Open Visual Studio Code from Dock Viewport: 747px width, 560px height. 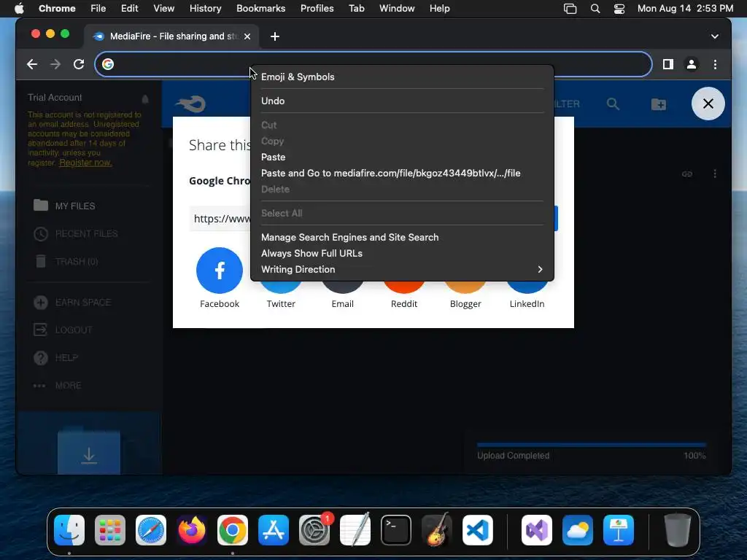pyautogui.click(x=477, y=530)
